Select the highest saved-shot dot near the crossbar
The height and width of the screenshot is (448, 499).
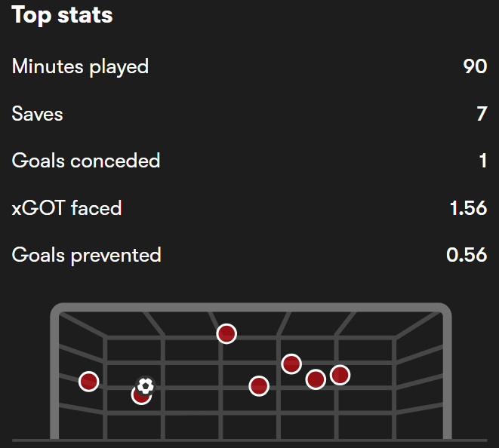[226, 333]
